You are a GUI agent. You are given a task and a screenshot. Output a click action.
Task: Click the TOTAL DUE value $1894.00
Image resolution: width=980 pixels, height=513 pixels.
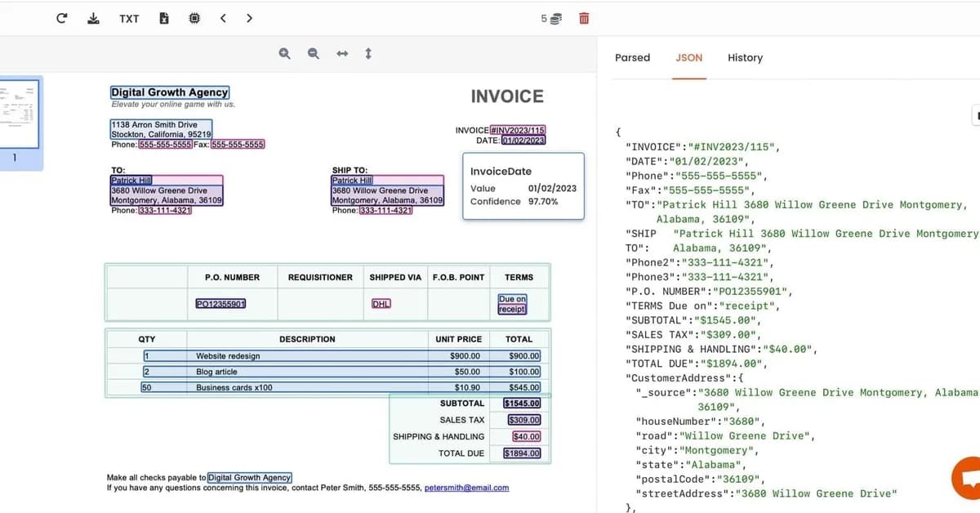point(522,453)
